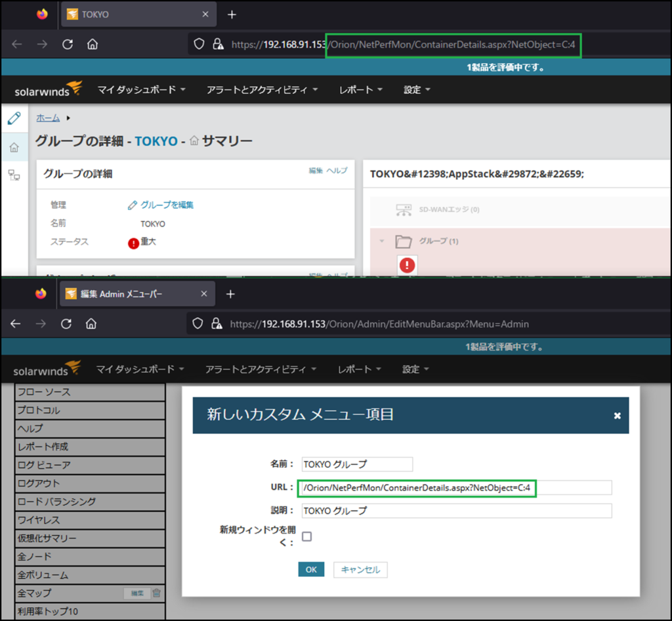Click the reload icon in the TOKYO browser window
Image resolution: width=672 pixels, height=621 pixels.
(68, 44)
